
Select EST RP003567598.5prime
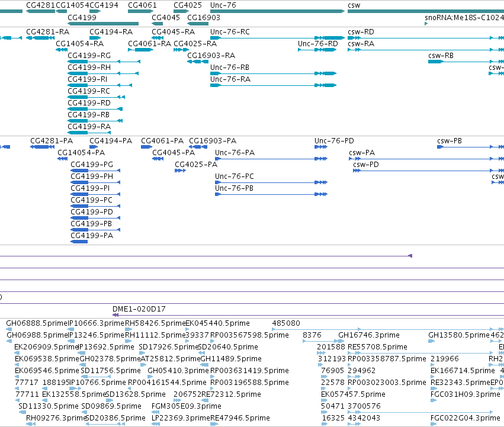coord(249,335)
